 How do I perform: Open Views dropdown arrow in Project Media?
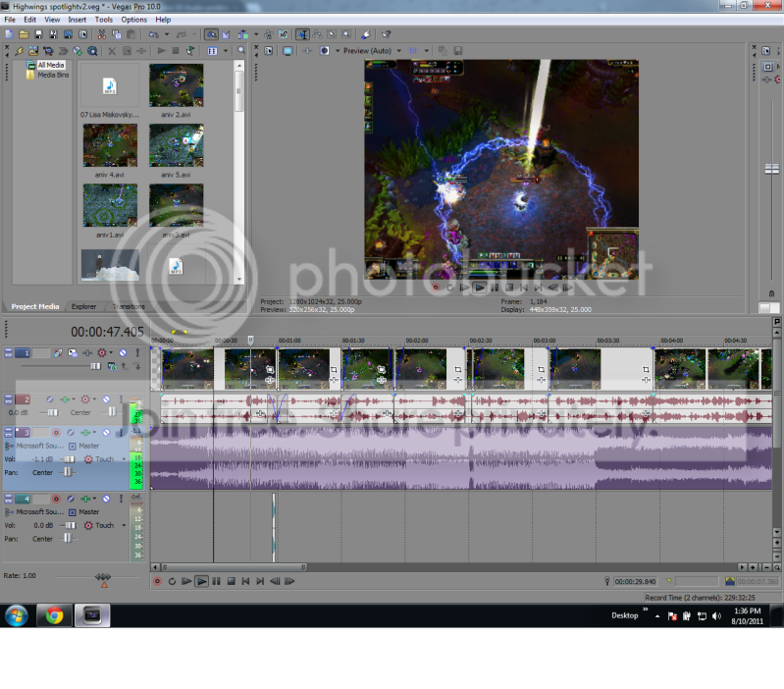pyautogui.click(x=226, y=51)
